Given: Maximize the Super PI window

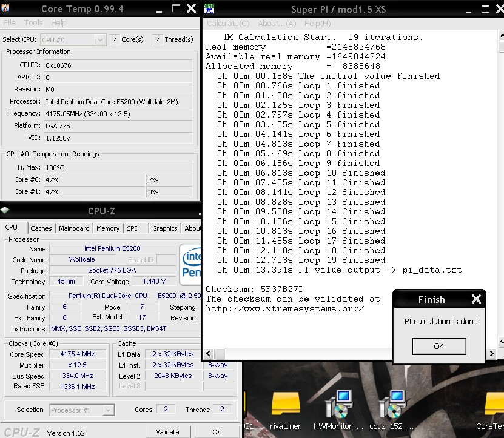Looking at the screenshot, I should point(485,8).
